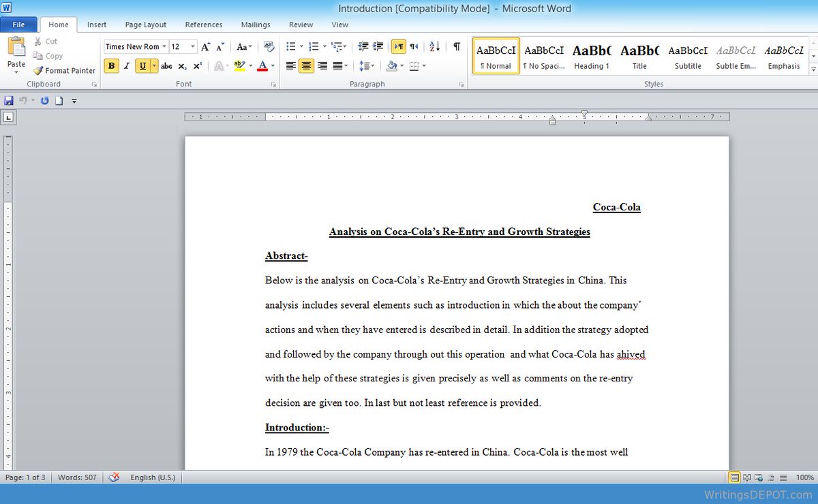
Task: Increase paragraph indent
Action: pyautogui.click(x=378, y=46)
